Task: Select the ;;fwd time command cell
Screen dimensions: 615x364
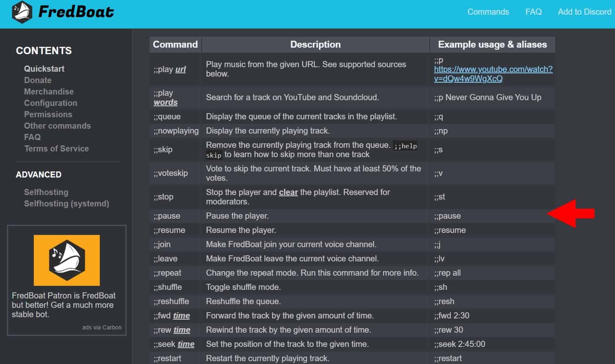Action: 176,316
